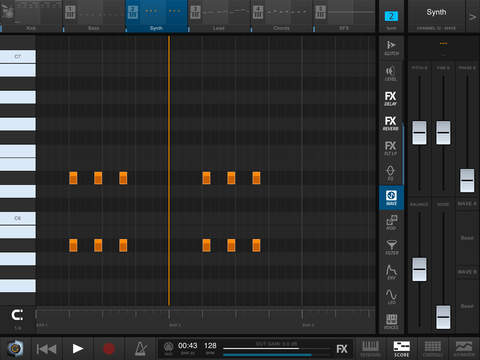Click the Lead track keyboard icon

click(195, 12)
